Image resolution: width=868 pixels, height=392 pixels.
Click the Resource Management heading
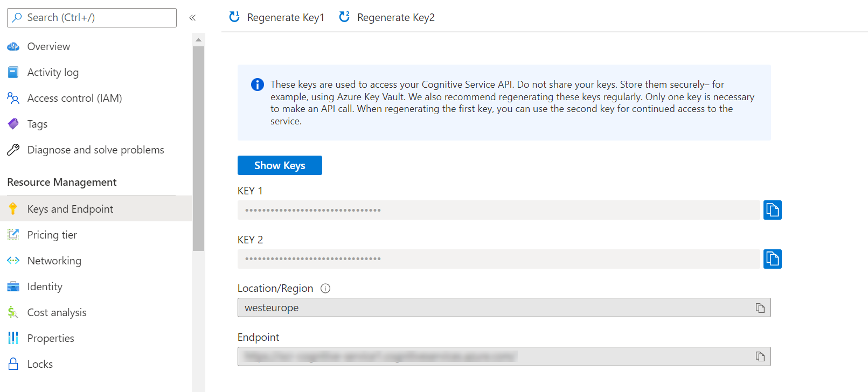coord(62,182)
